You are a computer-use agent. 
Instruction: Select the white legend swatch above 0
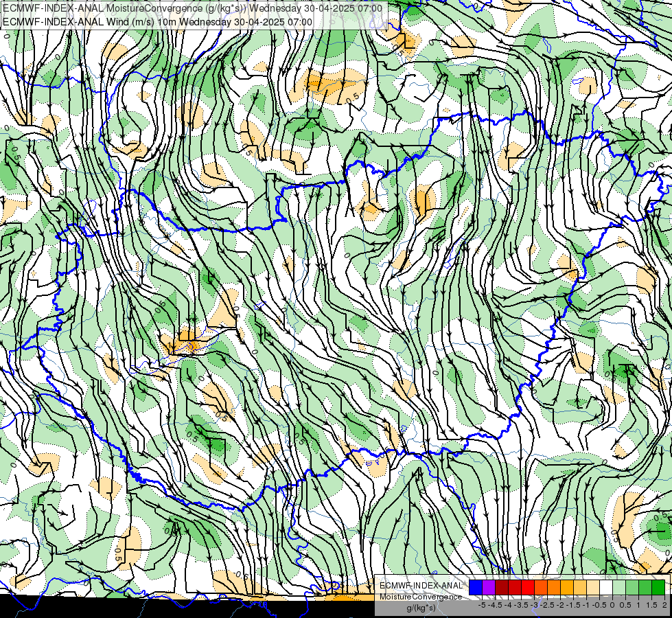pyautogui.click(x=606, y=587)
